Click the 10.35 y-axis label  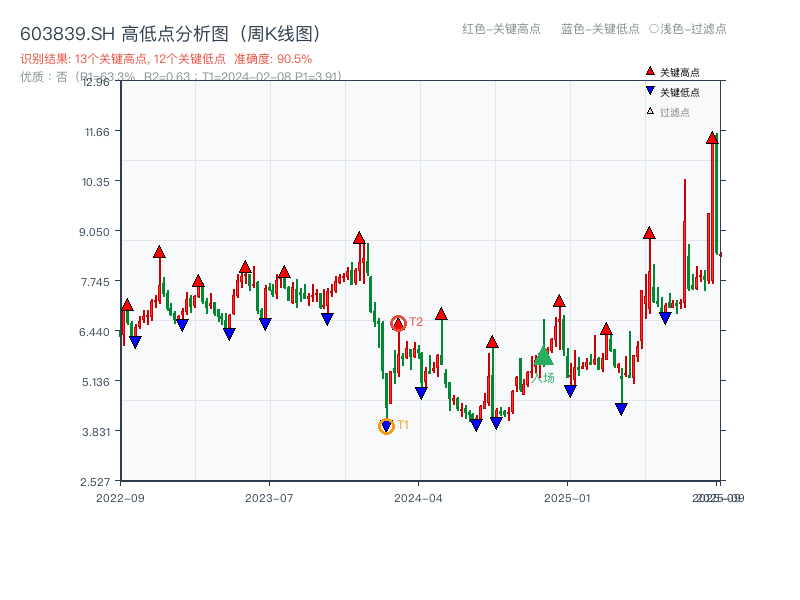click(x=95, y=182)
